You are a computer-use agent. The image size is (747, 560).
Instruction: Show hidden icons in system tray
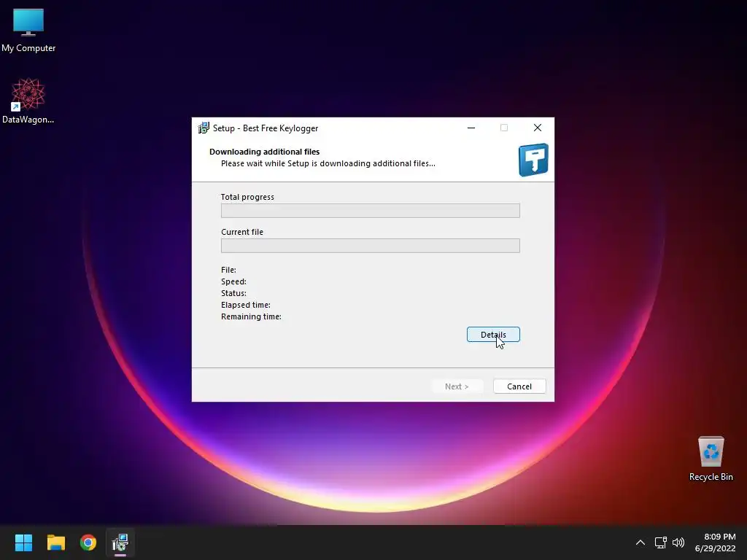click(x=640, y=542)
